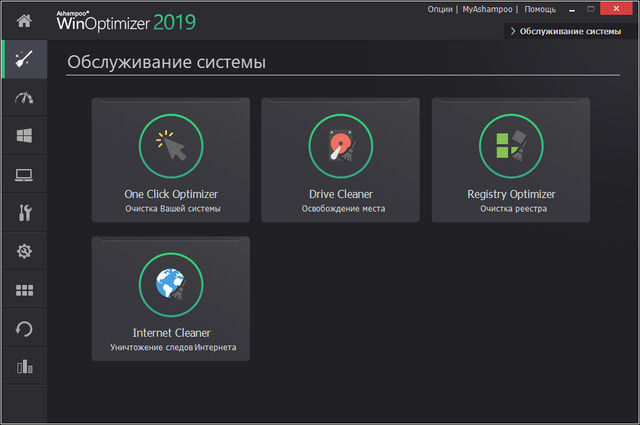Select the broom maintenance icon in sidebar
640x425 pixels.
pos(24,59)
